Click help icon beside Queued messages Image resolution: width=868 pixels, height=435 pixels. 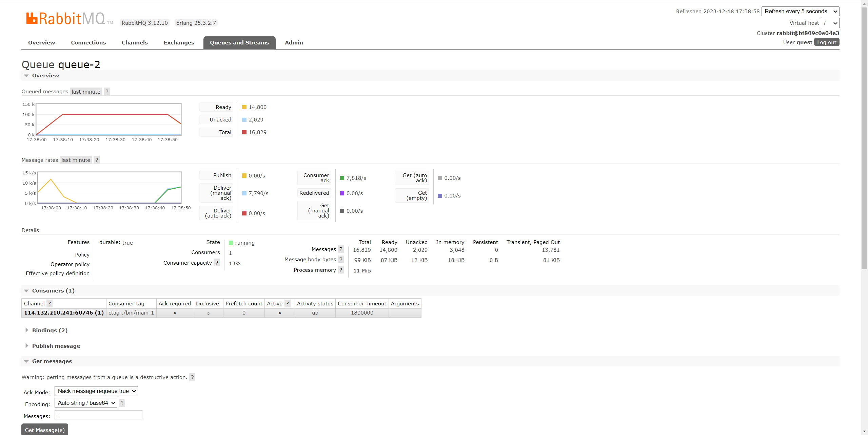point(107,92)
